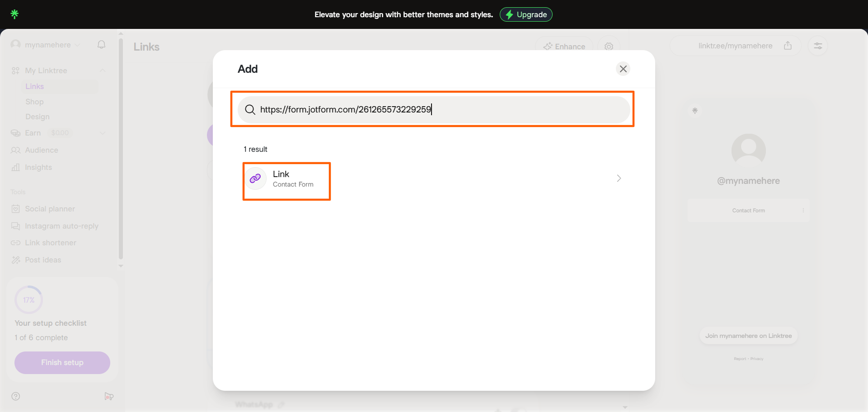Open the mynamehere account dropdown
This screenshot has width=868, height=412.
pos(46,45)
